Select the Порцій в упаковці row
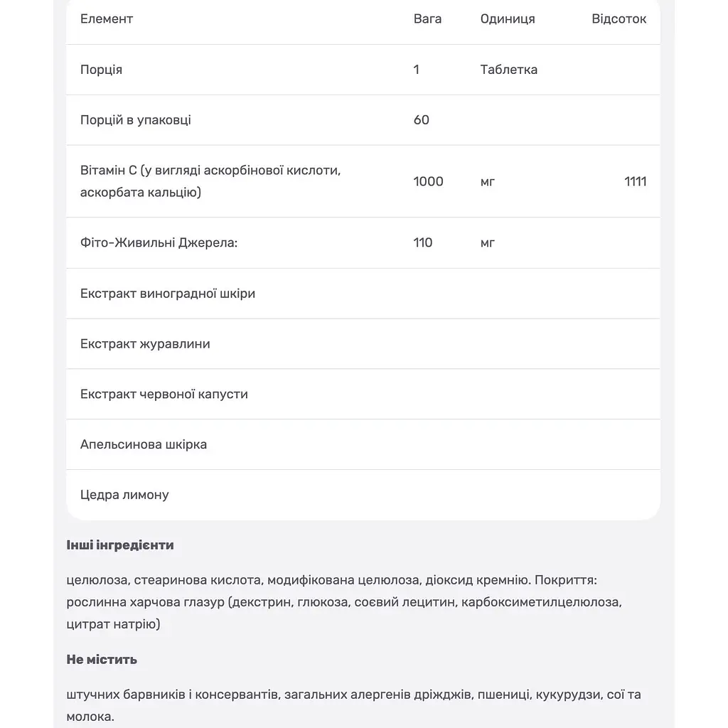 click(363, 120)
